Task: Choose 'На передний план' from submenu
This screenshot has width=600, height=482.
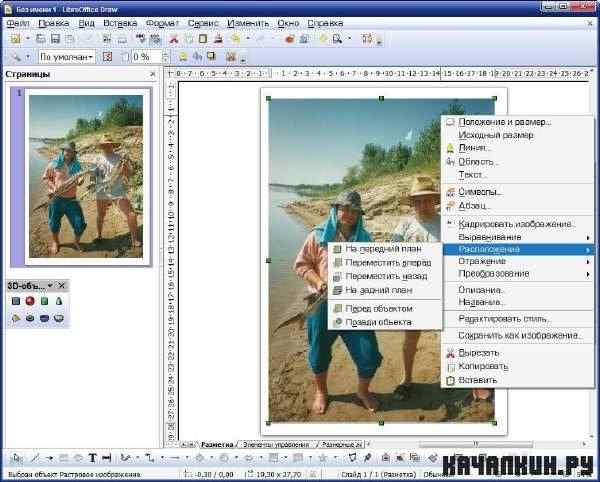Action: click(385, 249)
